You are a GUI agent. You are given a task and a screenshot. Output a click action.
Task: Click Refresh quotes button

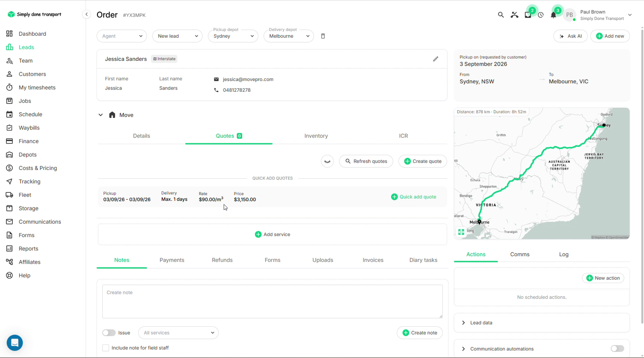(x=366, y=161)
